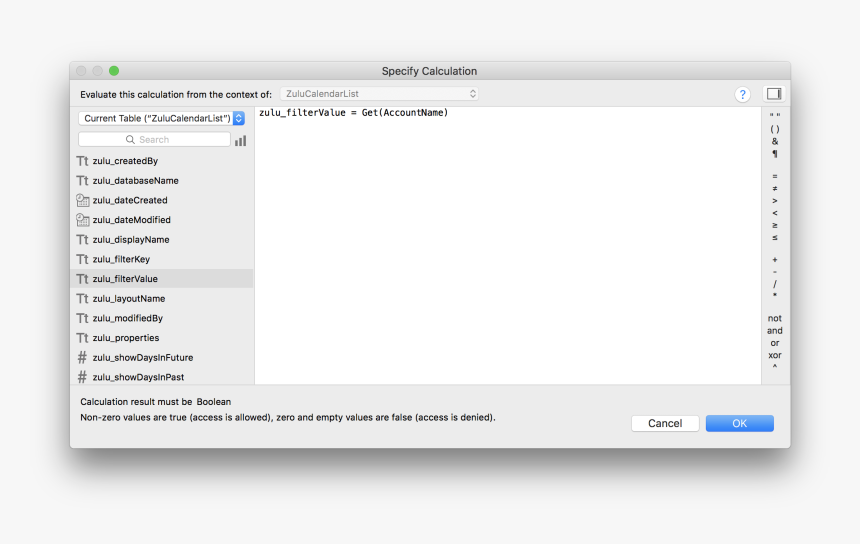The image size is (860, 544).
Task: Insert less-than operator
Action: 774,213
